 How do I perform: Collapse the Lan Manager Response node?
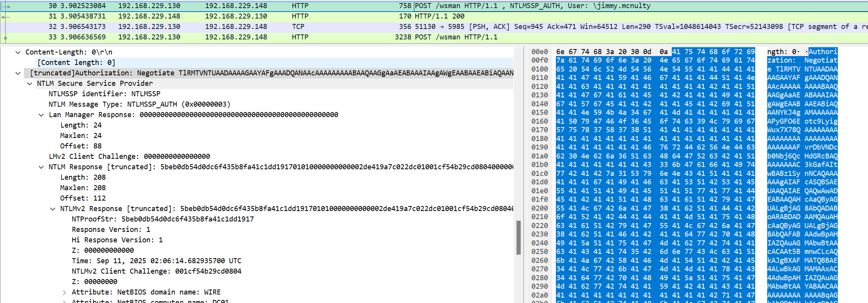(x=41, y=115)
